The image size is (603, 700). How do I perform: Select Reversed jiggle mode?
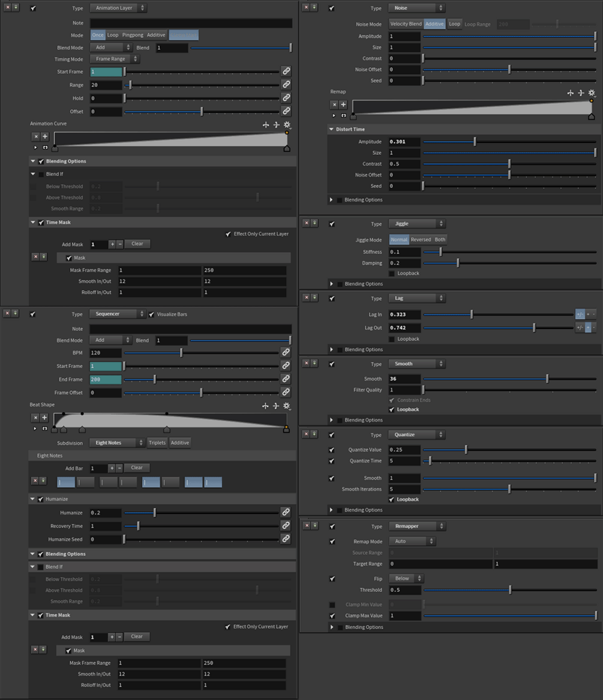pos(421,240)
